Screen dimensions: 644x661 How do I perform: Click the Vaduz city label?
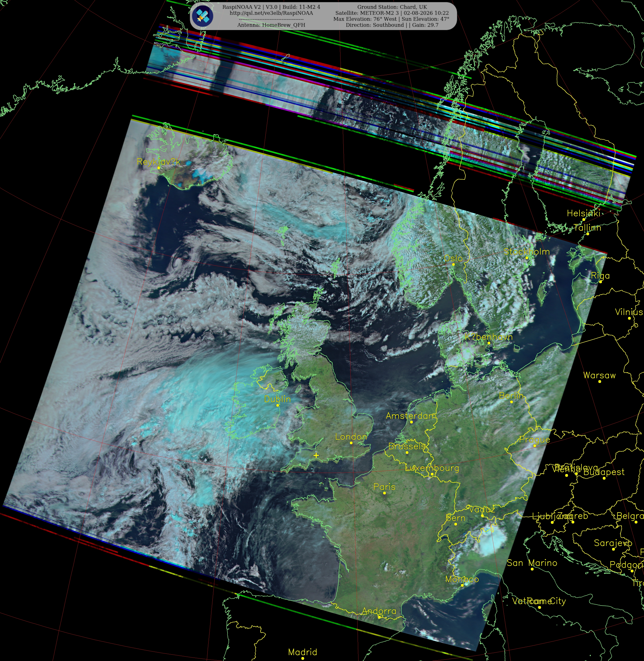pyautogui.click(x=482, y=510)
